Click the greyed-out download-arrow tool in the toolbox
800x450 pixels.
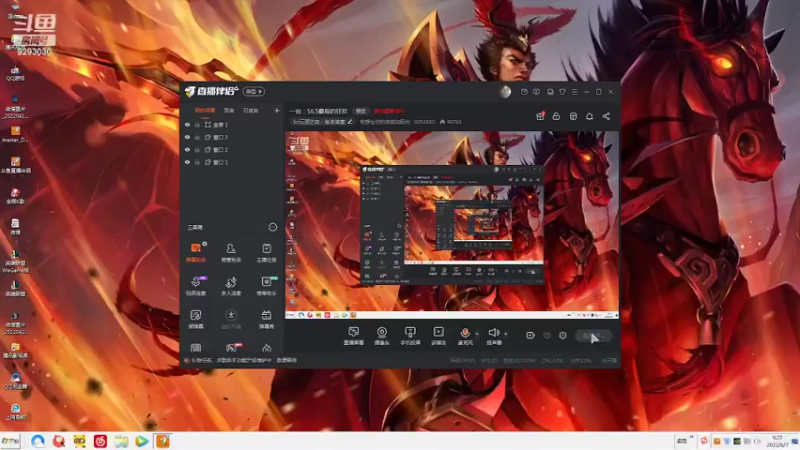231,319
